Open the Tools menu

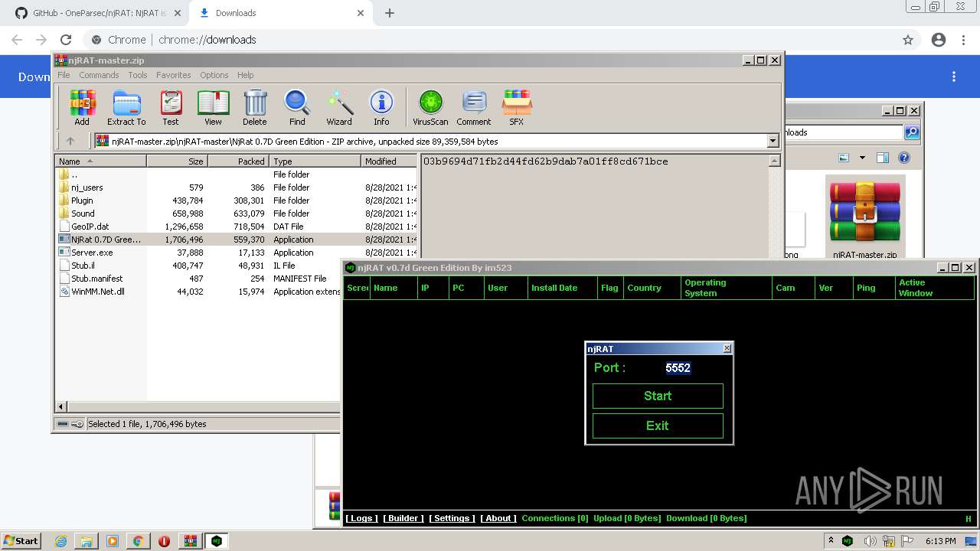[x=138, y=75]
